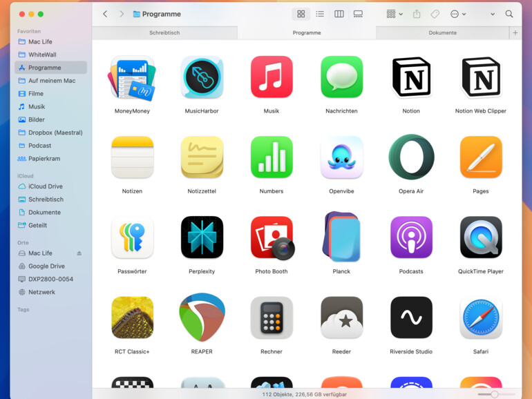Viewport: 532px width, 399px height.
Task: Select the Passwörter keys icon
Action: 133,237
